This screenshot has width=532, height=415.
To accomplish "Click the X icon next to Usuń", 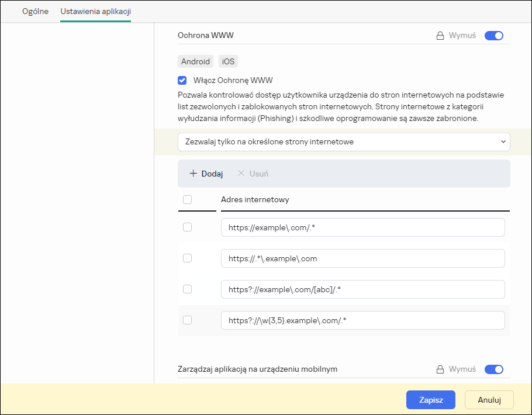I will pyautogui.click(x=241, y=174).
